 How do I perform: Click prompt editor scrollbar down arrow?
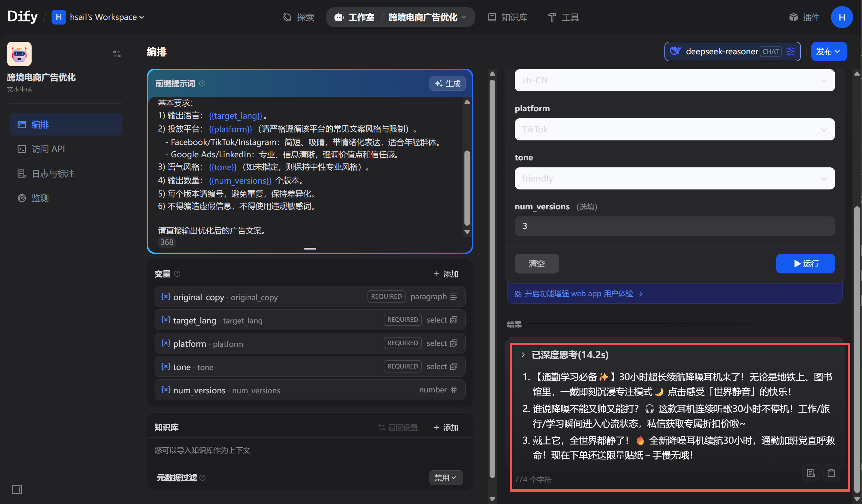467,232
